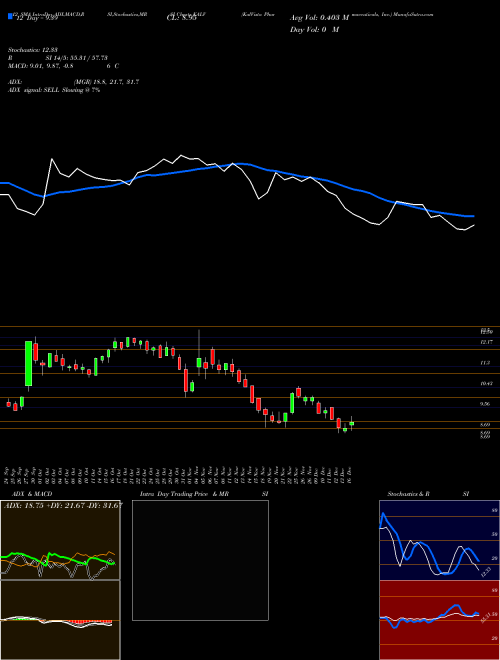This screenshot has width=500, height=660.
Task: Click the last green candlestick on the chart
Action: [351, 423]
